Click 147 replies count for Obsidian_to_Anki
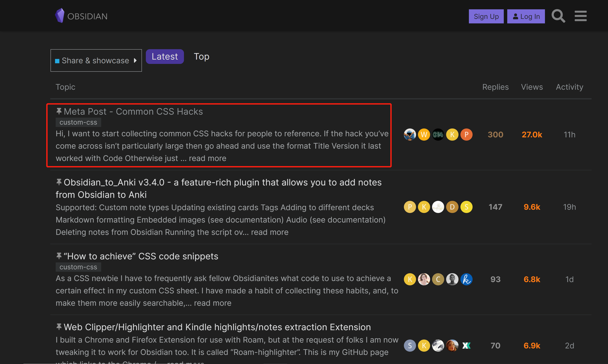 pyautogui.click(x=495, y=207)
